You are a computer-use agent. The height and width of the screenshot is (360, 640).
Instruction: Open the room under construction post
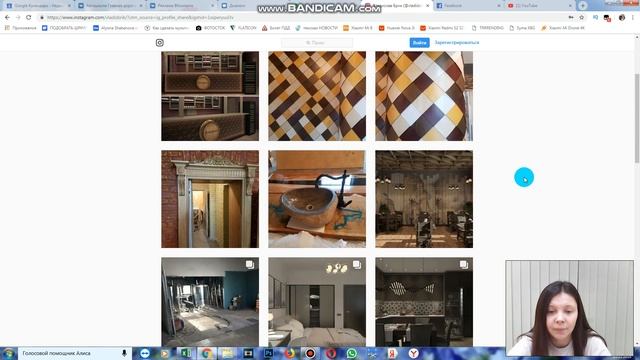(x=210, y=302)
